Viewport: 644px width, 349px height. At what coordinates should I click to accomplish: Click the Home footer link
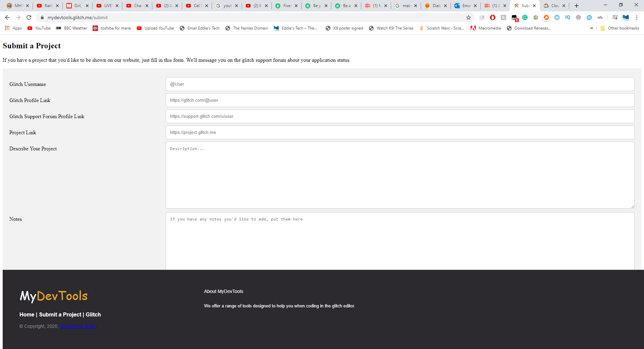27,315
